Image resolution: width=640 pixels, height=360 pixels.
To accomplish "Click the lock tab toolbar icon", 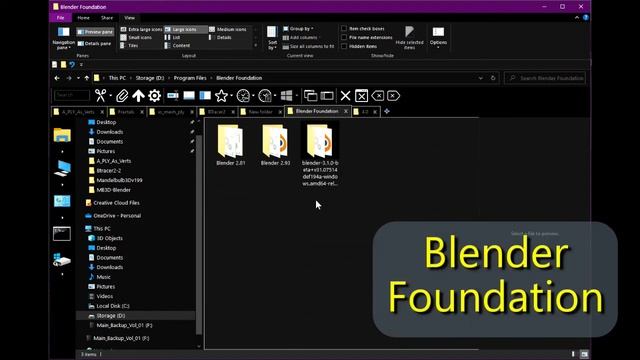I will point(327,96).
